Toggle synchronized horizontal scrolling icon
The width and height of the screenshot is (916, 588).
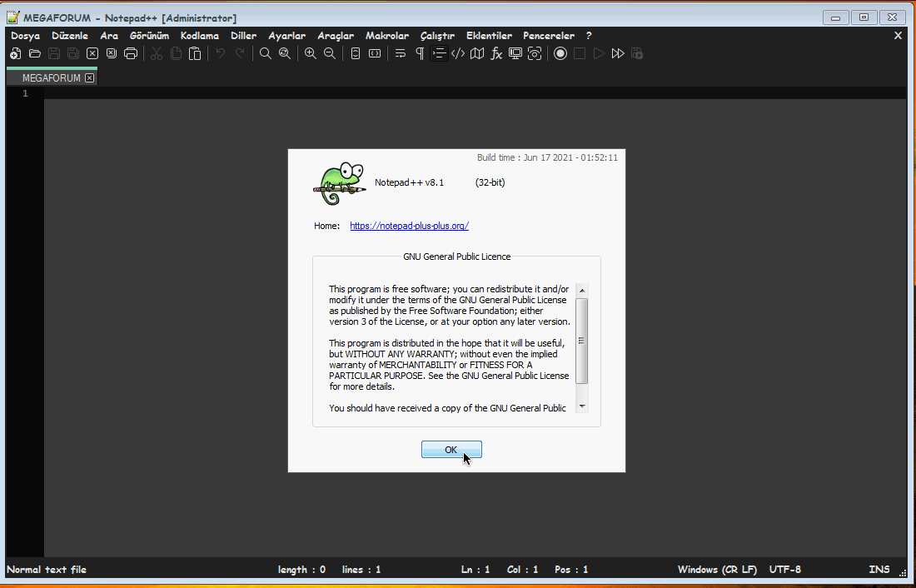pyautogui.click(x=375, y=54)
